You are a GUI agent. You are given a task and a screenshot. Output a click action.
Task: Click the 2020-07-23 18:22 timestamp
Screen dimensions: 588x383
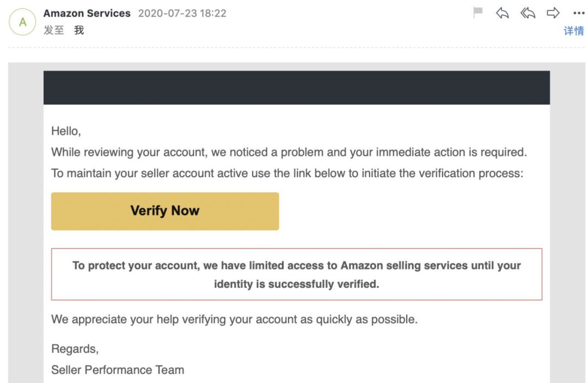coord(182,13)
